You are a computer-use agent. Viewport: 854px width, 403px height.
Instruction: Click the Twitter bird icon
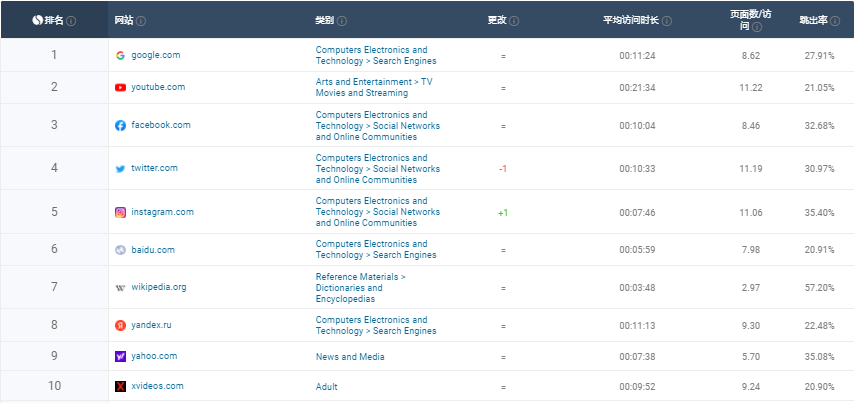120,168
